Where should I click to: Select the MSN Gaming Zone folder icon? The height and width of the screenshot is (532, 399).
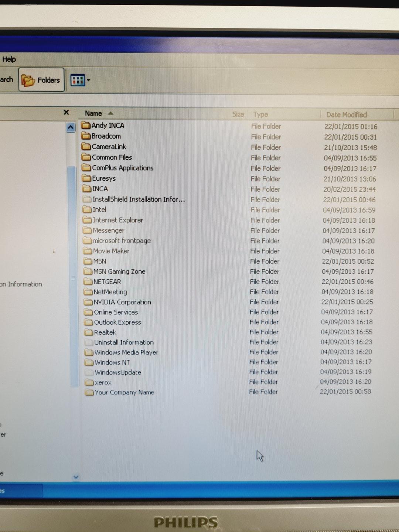click(x=88, y=272)
